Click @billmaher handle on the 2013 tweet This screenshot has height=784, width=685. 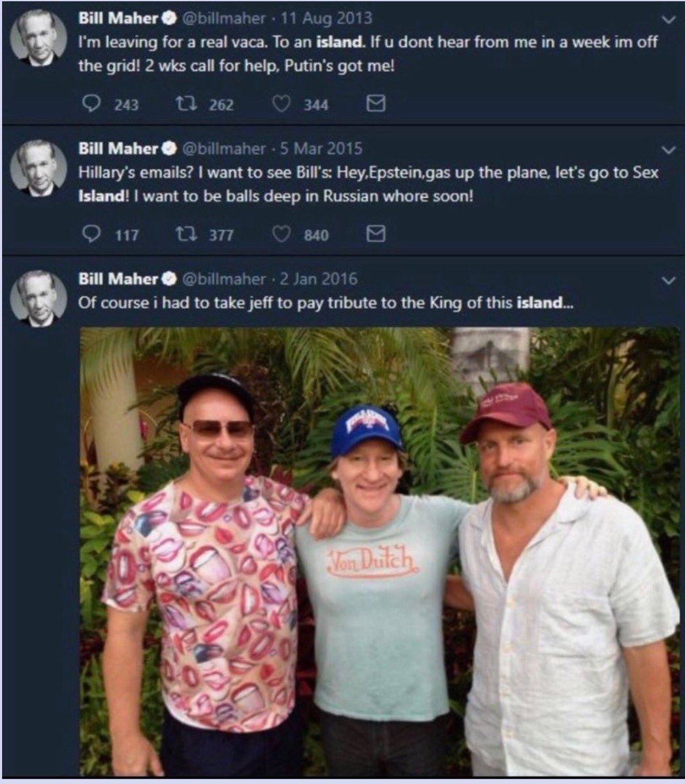coord(223,18)
